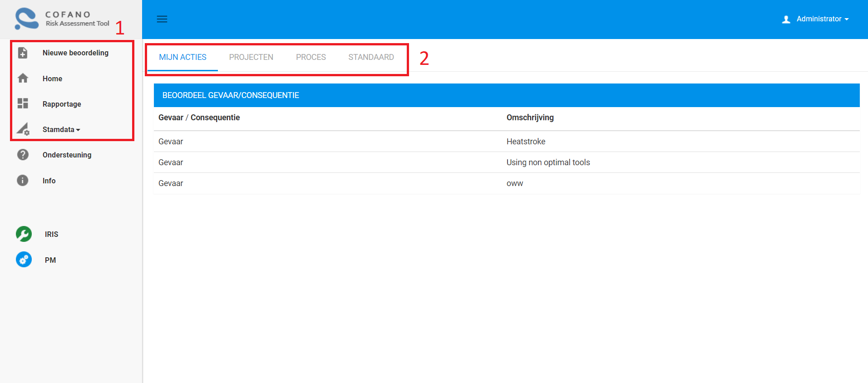The image size is (868, 383).
Task: Open Ondersteuning support page
Action: [x=67, y=155]
